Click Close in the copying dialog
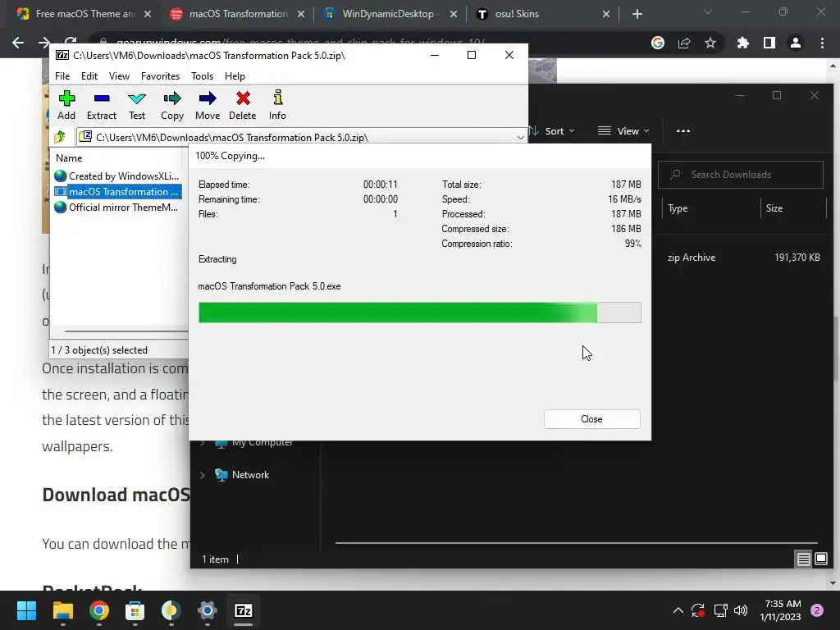 (591, 419)
